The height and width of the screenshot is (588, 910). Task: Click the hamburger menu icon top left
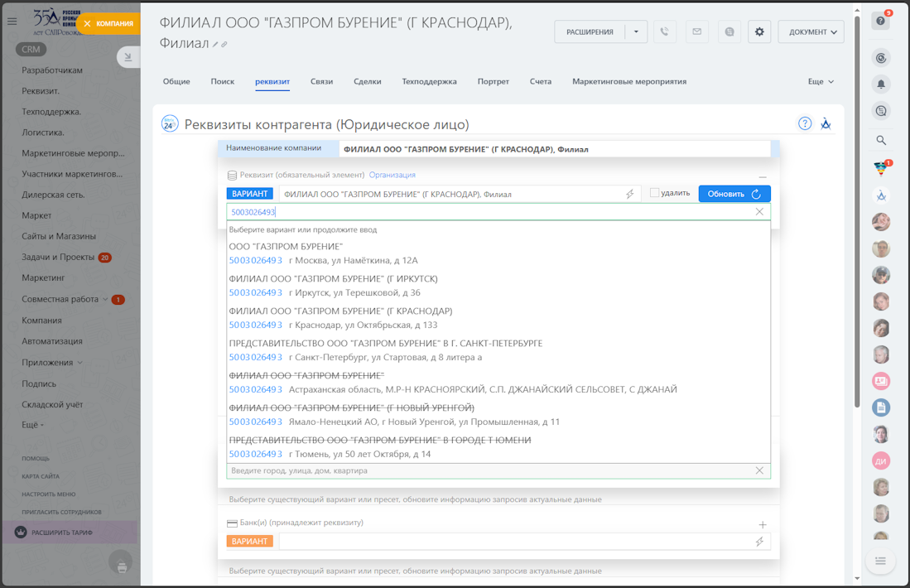(x=12, y=22)
